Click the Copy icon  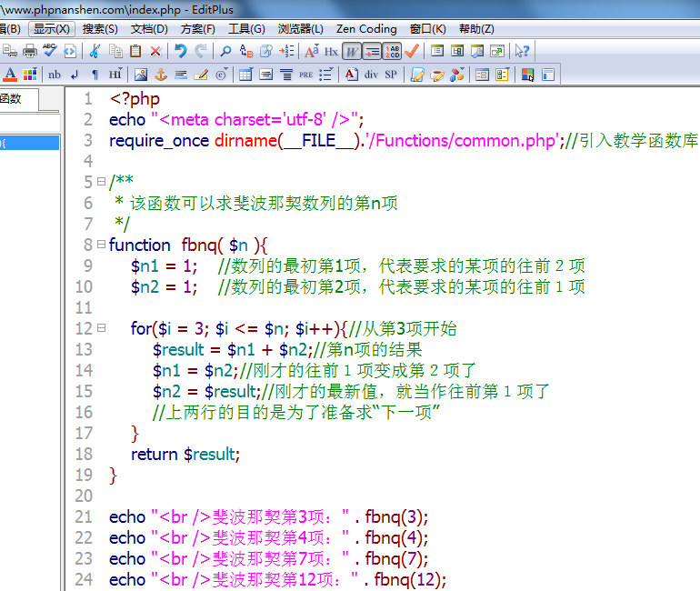coord(115,51)
